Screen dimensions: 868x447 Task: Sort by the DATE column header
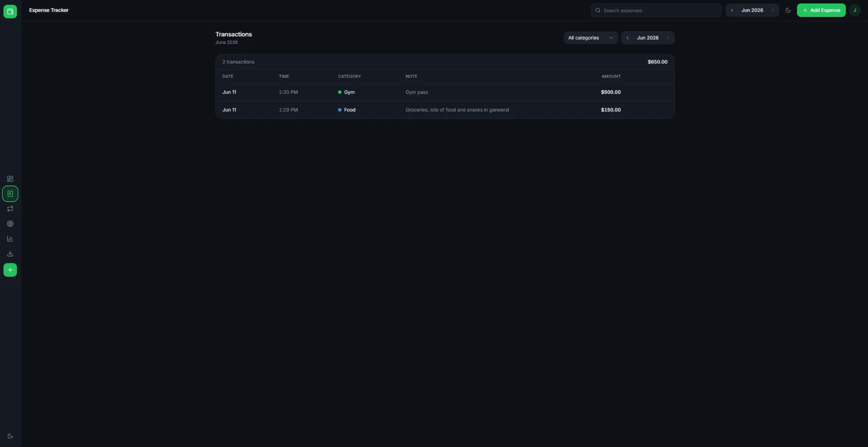(x=228, y=76)
